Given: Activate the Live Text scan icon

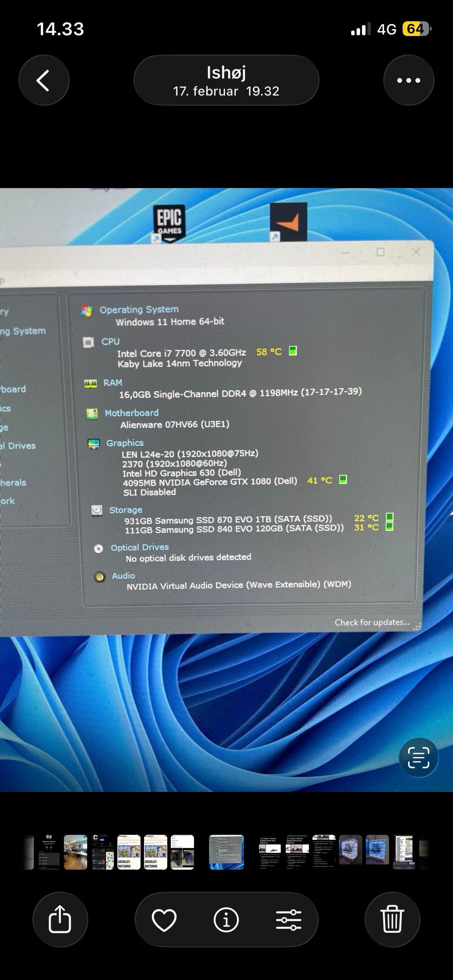Looking at the screenshot, I should [419, 758].
